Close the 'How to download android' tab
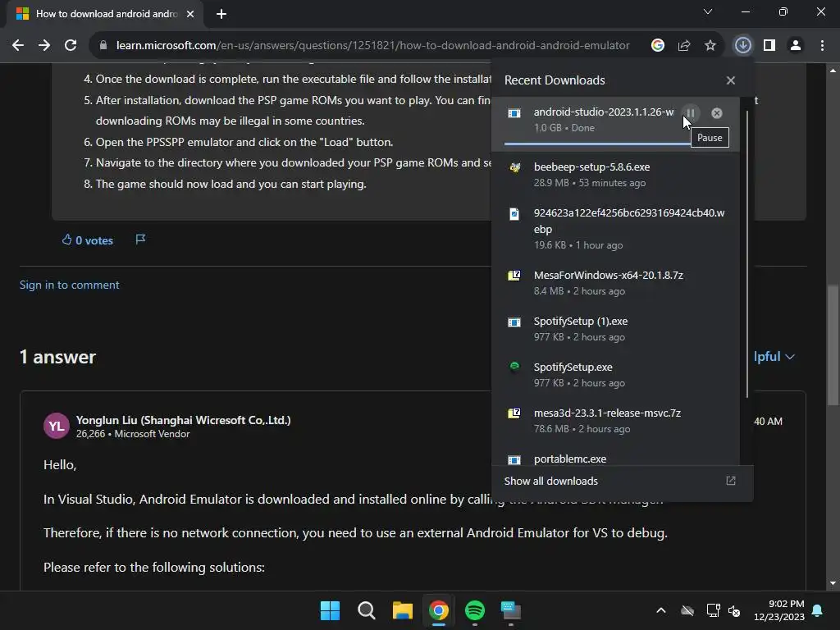The height and width of the screenshot is (630, 840). coord(190,14)
